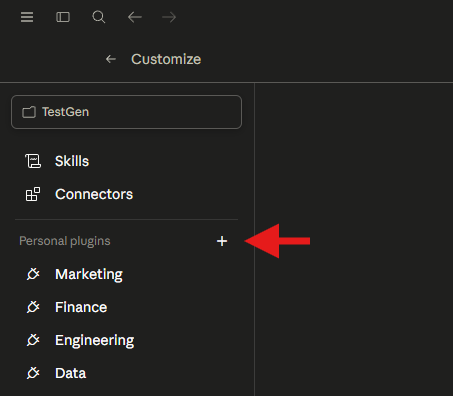The height and width of the screenshot is (396, 453).
Task: Click the plug icon beside Data
Action: coord(33,373)
